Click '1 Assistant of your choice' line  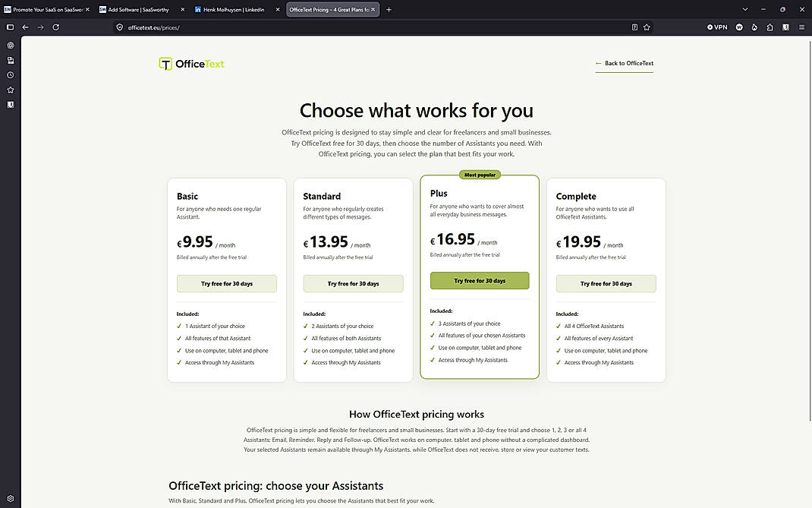pyautogui.click(x=215, y=326)
